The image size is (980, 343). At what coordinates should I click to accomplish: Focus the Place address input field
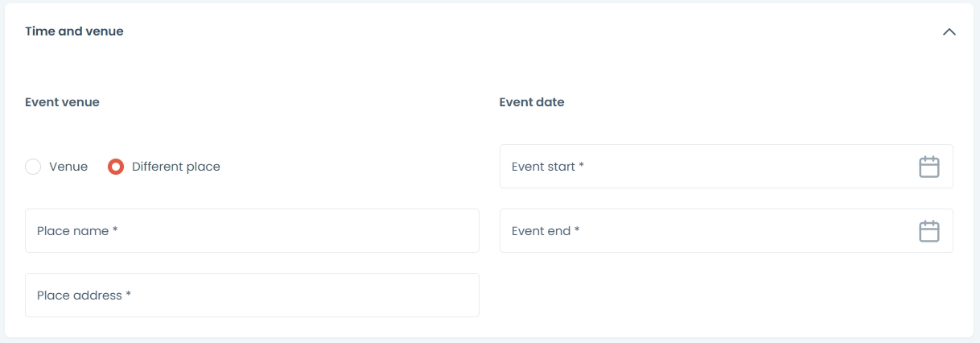point(252,295)
